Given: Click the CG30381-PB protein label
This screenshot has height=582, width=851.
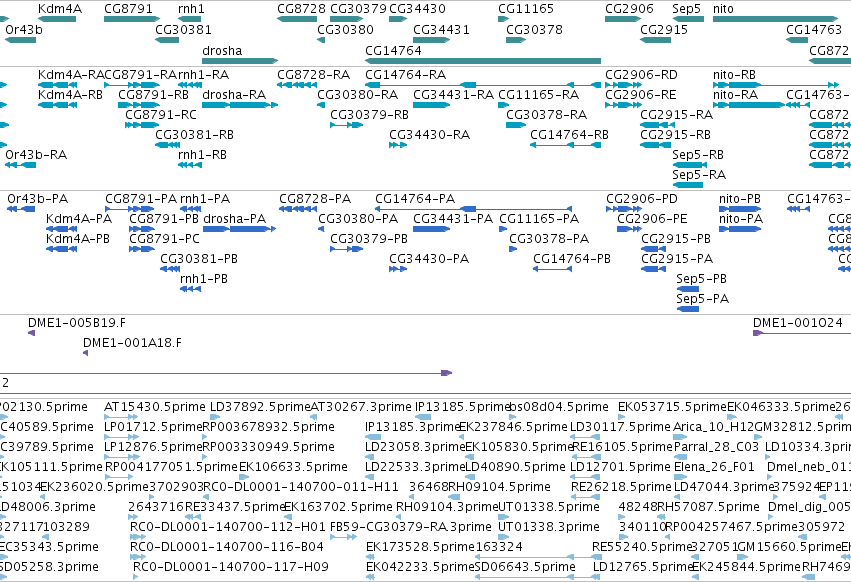Looking at the screenshot, I should [x=199, y=259].
